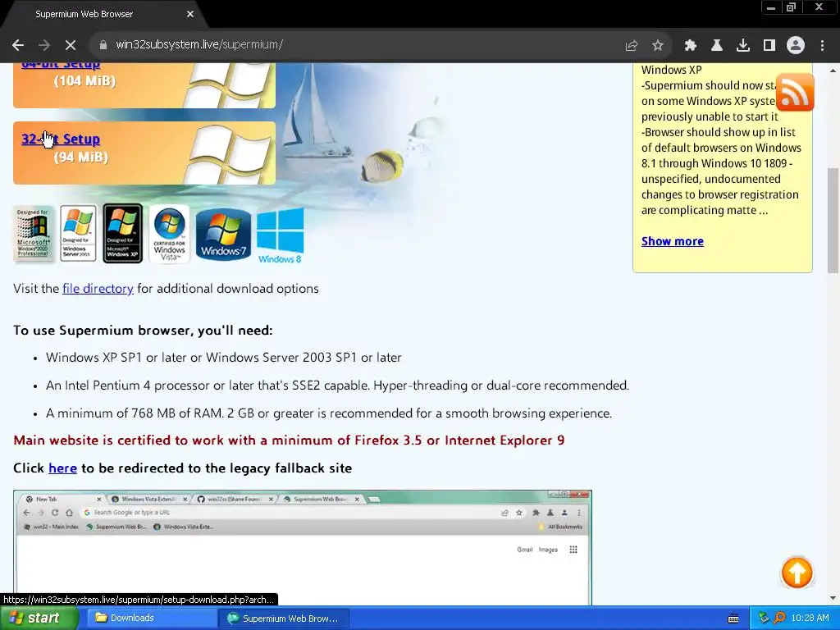
Task: Click the '(104 MiB)' size text
Action: (x=84, y=81)
